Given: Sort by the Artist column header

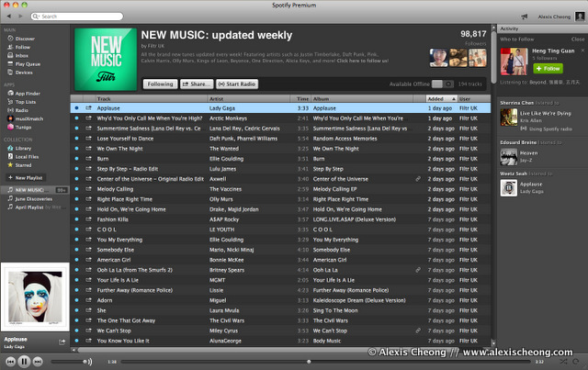Looking at the screenshot, I should (249, 98).
